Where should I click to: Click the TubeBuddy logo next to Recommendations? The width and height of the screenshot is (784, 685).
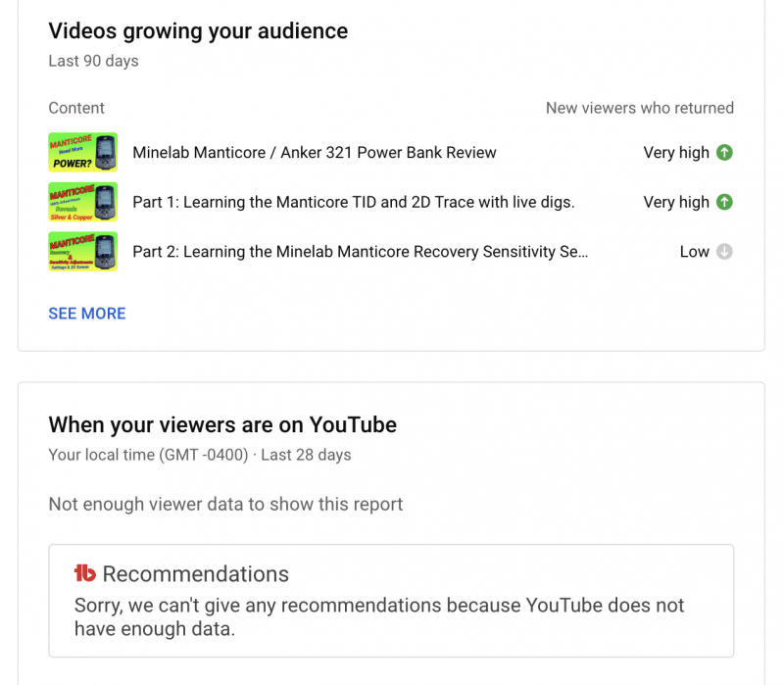pyautogui.click(x=84, y=574)
